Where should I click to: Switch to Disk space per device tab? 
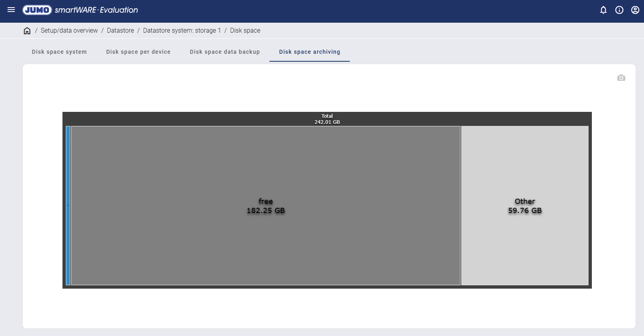pos(138,52)
